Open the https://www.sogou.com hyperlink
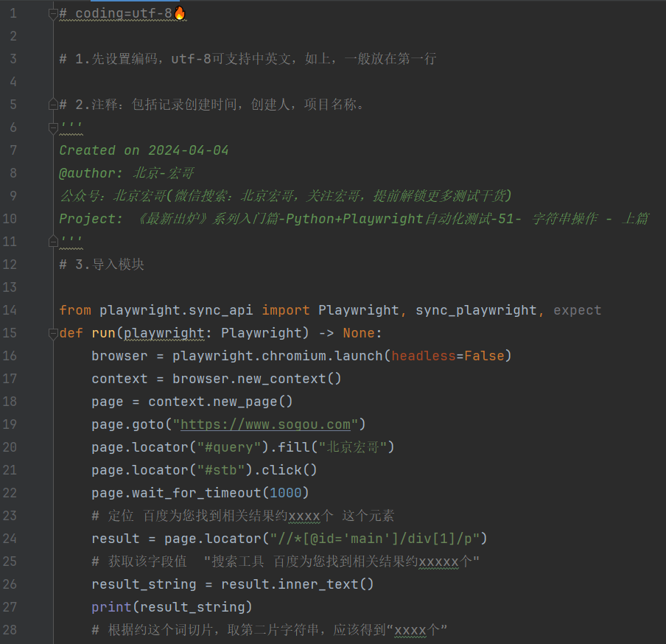Screen dimensions: 666x644 point(267,424)
